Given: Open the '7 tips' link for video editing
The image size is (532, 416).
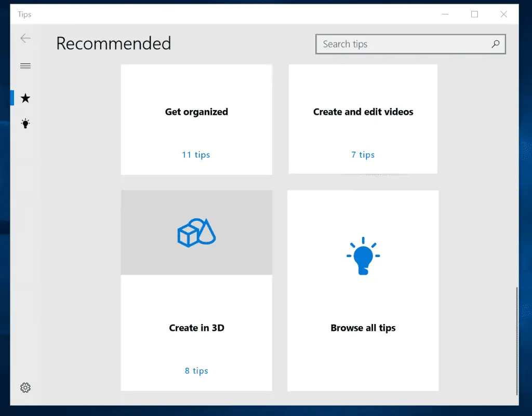Looking at the screenshot, I should [363, 154].
